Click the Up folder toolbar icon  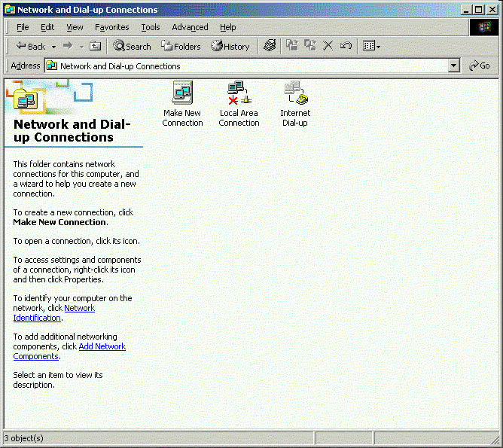click(96, 46)
